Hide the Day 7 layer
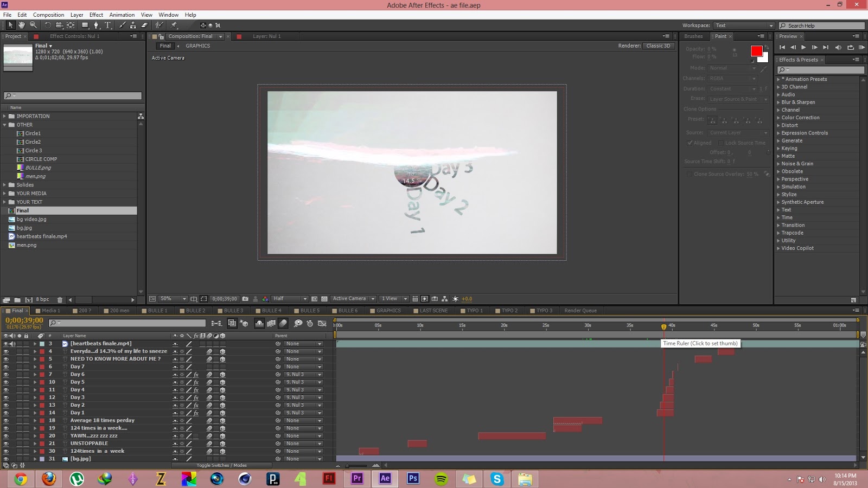 [6, 367]
